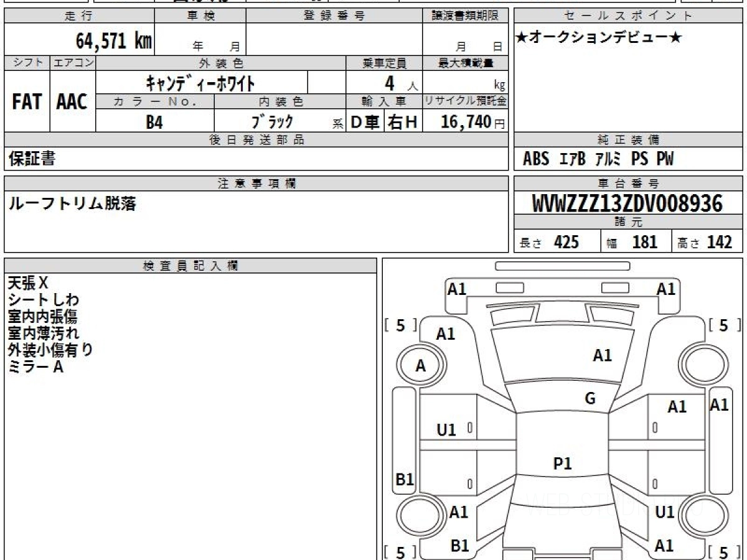Select the mileage value 64,571 km
This screenshot has height=560, width=747.
pos(114,41)
